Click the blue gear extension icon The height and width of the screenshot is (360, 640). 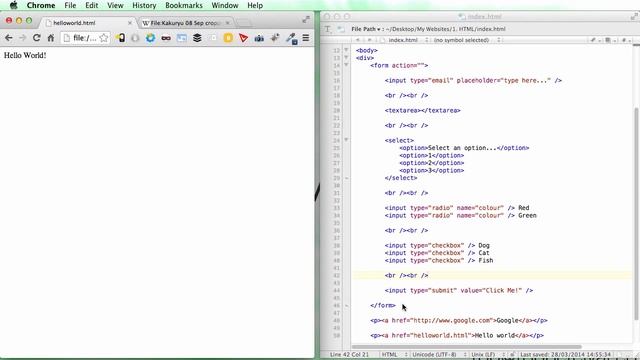click(x=151, y=38)
